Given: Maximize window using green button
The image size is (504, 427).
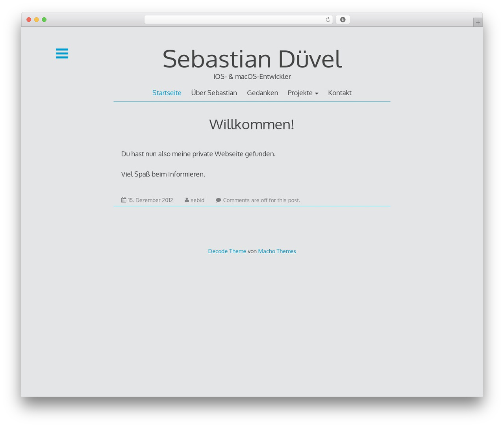Looking at the screenshot, I should tap(44, 20).
